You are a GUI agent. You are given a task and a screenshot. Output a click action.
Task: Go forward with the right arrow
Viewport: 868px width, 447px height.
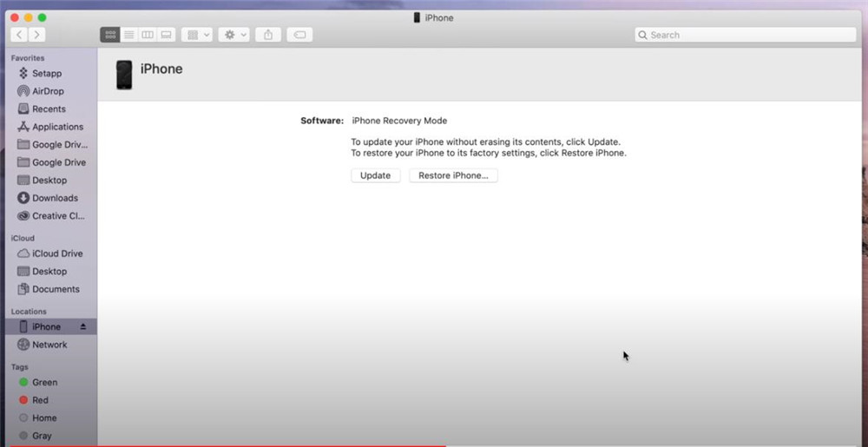(36, 35)
